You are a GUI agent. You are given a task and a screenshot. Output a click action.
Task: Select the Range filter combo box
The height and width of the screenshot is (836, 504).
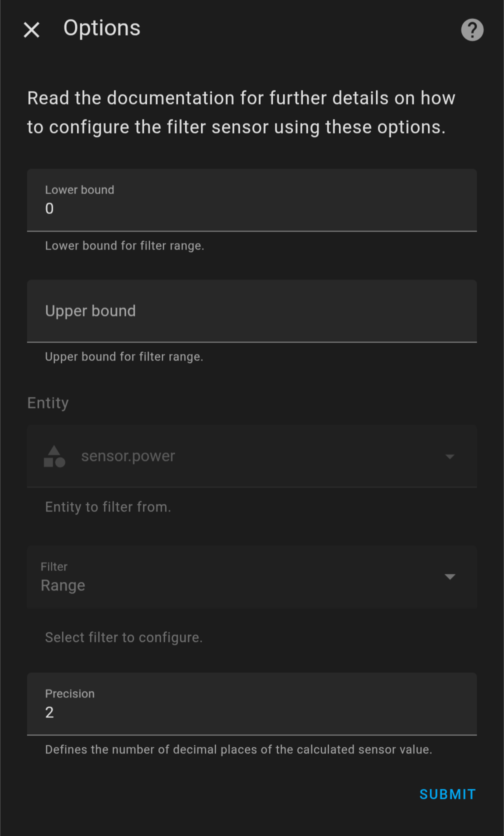(x=252, y=577)
